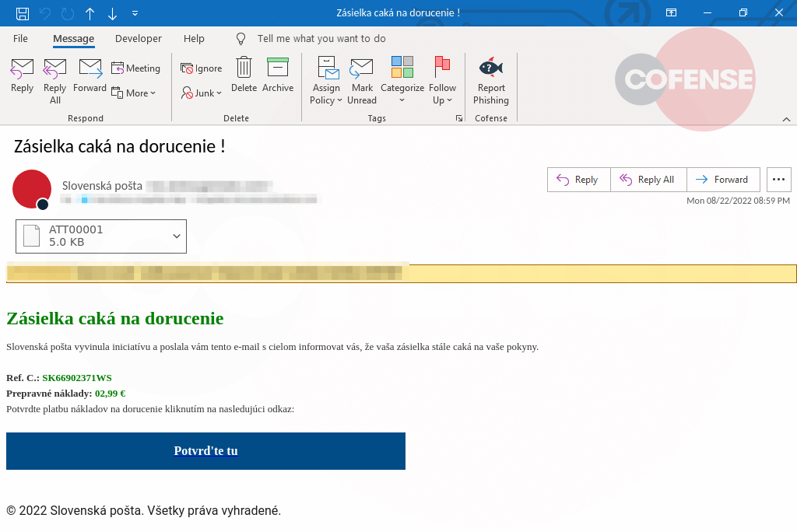Collapse the ribbon with the chevron
The height and width of the screenshot is (532, 797).
(x=786, y=118)
